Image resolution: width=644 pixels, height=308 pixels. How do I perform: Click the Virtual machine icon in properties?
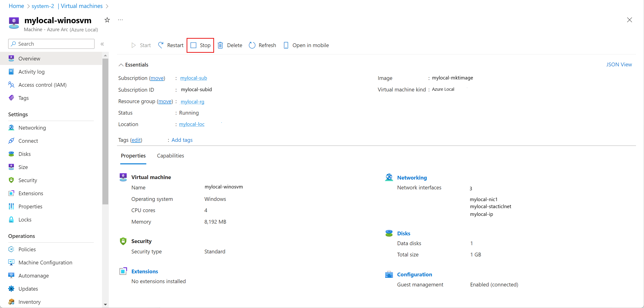point(123,177)
